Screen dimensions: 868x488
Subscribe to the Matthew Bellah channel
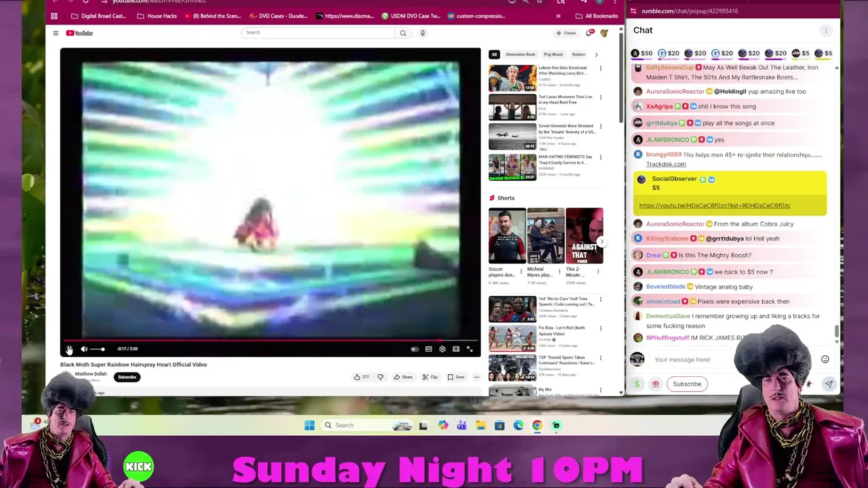pyautogui.click(x=127, y=377)
